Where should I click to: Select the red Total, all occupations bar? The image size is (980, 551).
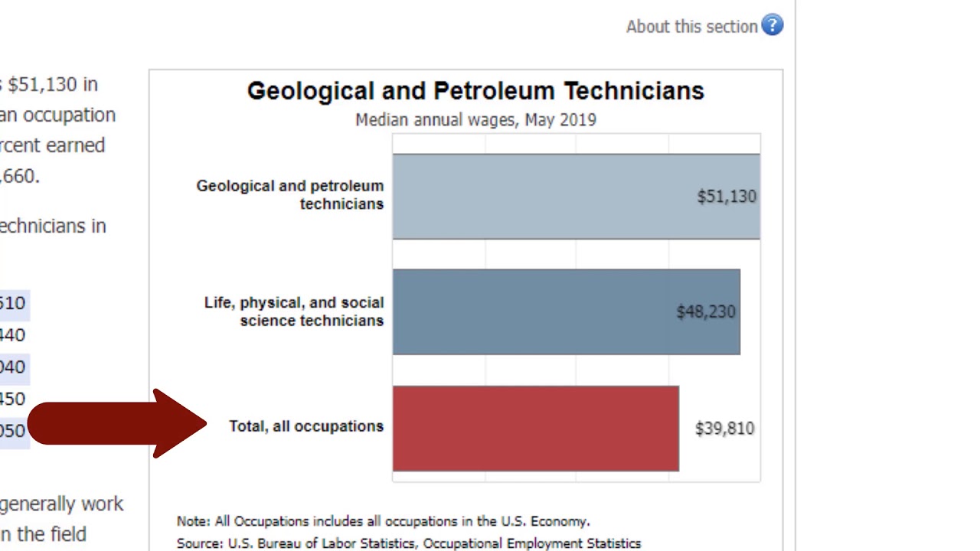tap(535, 429)
